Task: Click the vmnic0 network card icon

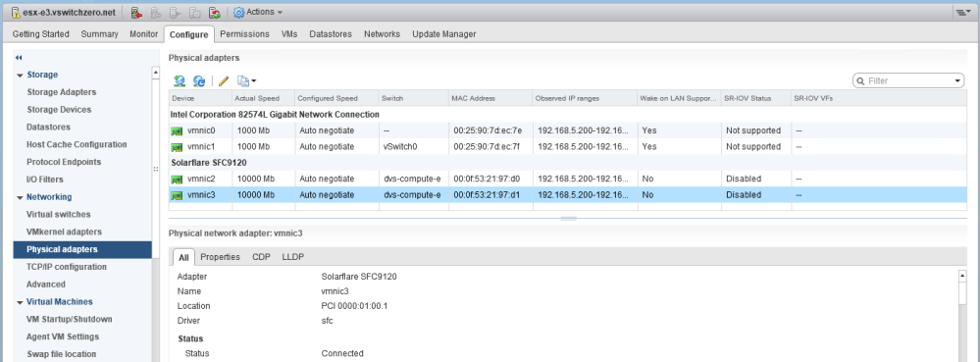Action: pos(177,130)
